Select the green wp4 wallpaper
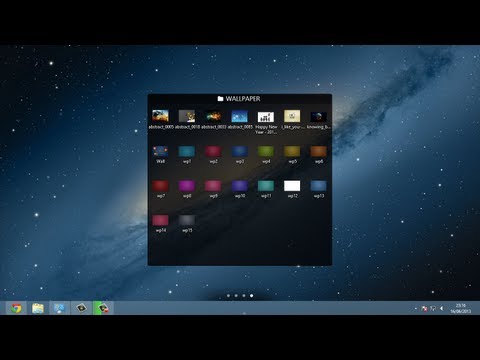This screenshot has height=360, width=480. pos(266,151)
